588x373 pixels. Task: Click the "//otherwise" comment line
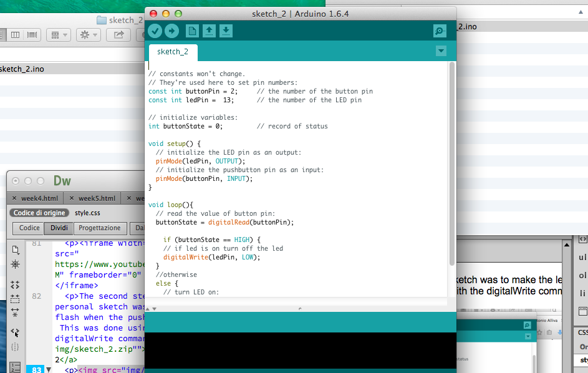[176, 274]
